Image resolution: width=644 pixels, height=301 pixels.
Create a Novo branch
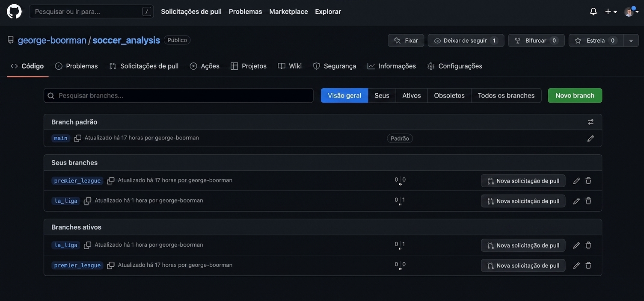pos(575,95)
